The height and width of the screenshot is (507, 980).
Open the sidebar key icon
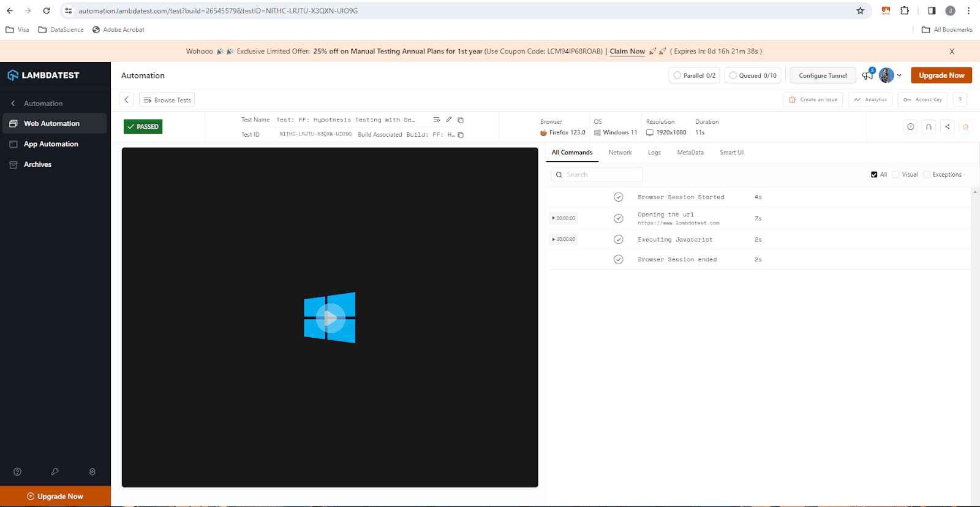pos(55,471)
